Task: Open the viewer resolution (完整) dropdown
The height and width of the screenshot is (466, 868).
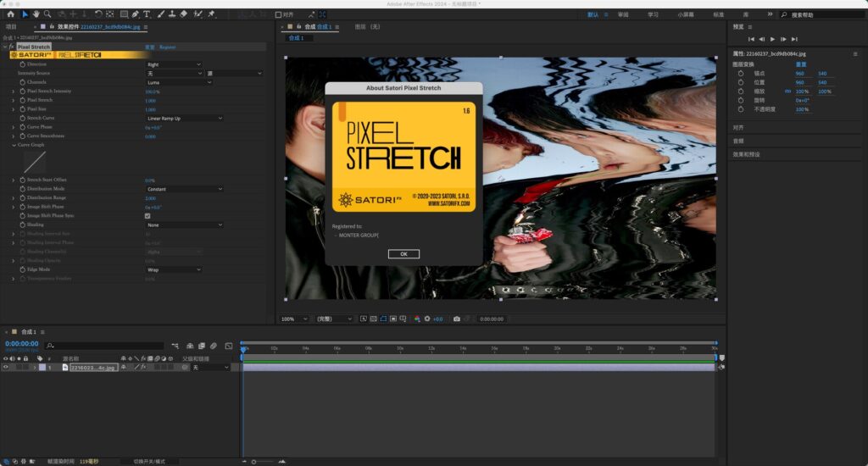Action: [x=334, y=319]
